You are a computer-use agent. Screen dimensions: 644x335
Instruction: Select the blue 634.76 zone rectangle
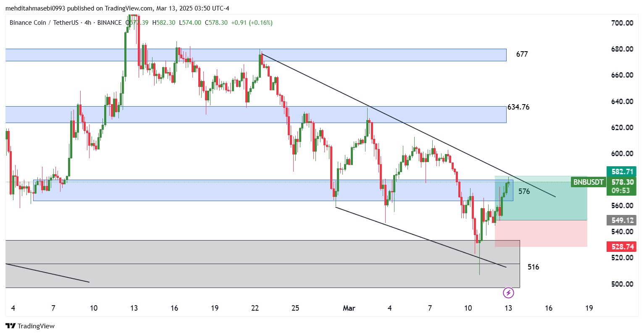(256, 115)
